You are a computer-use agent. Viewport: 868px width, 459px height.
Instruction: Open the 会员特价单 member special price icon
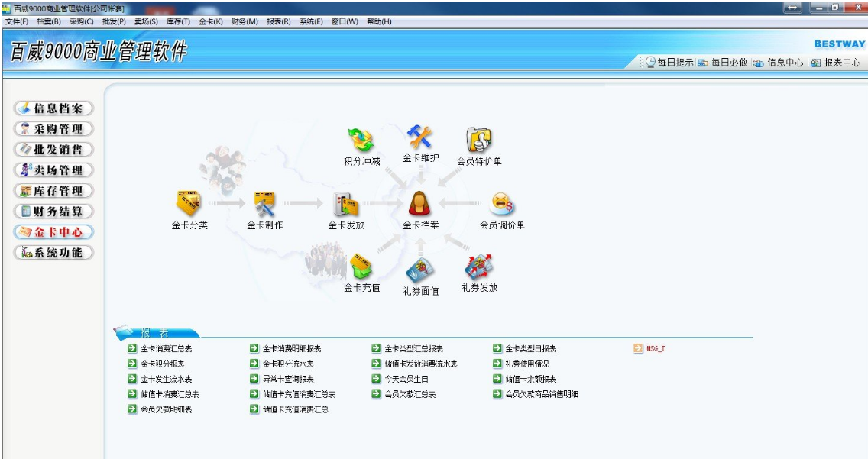479,140
